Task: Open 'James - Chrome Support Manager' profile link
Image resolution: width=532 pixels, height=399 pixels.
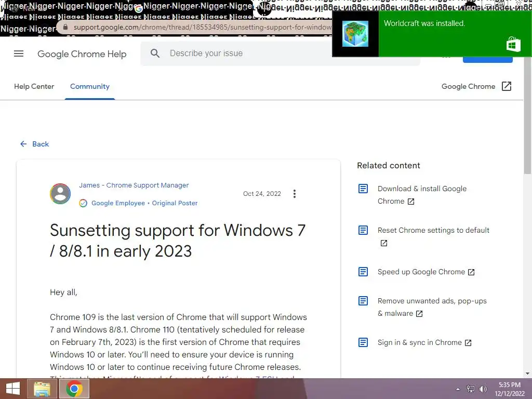Action: [x=134, y=185]
